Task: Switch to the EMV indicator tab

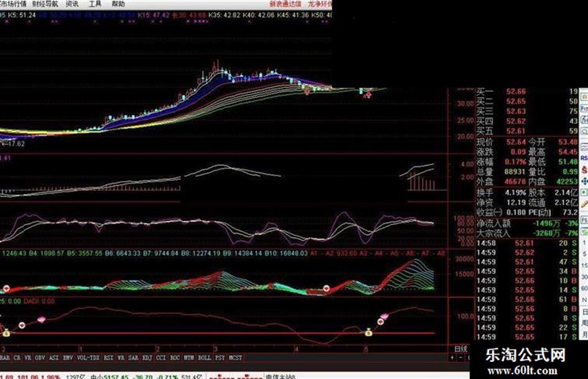Action: tap(68, 358)
